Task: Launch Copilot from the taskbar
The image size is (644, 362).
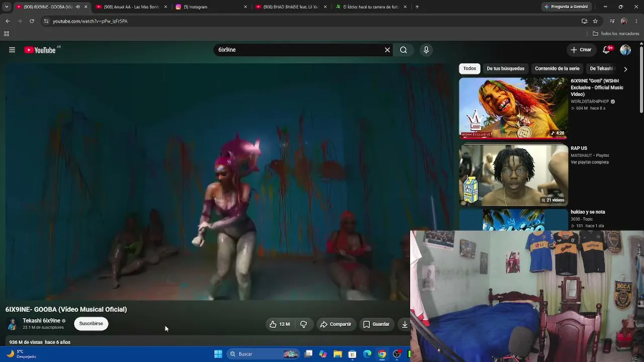Action: pyautogui.click(x=323, y=354)
